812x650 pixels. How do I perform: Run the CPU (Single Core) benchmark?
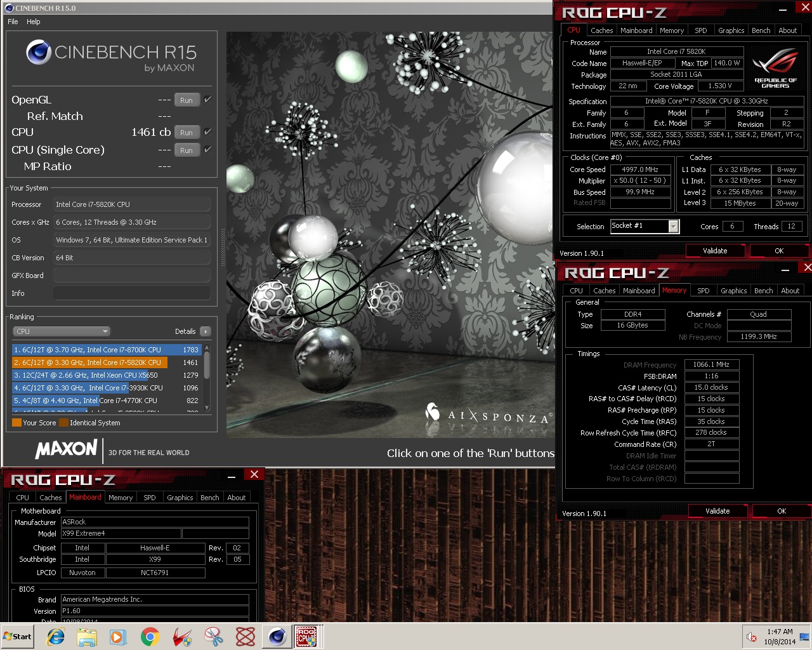[x=187, y=150]
